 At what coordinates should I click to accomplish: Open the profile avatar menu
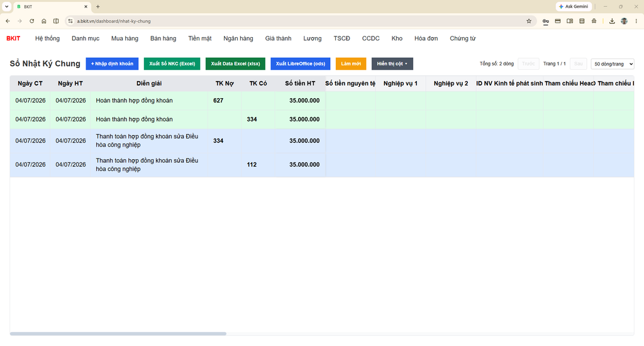tap(625, 21)
